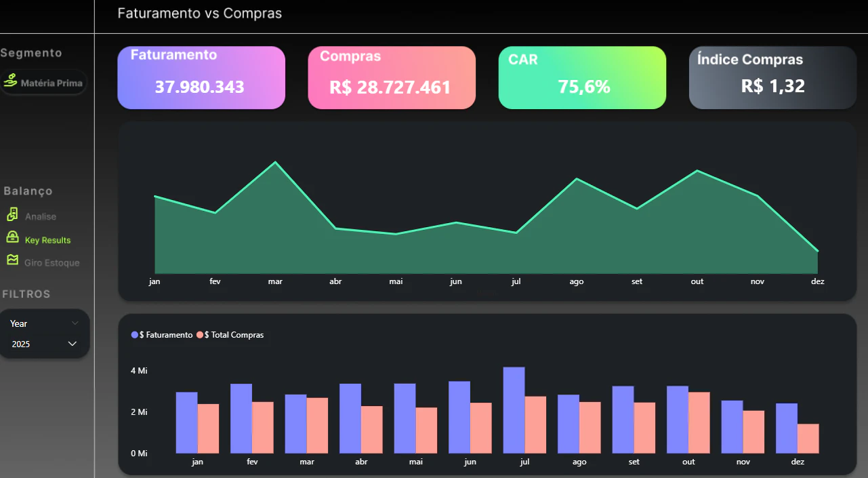Click the 0 Mi axis label
Image resolution: width=868 pixels, height=478 pixels.
[x=138, y=454]
